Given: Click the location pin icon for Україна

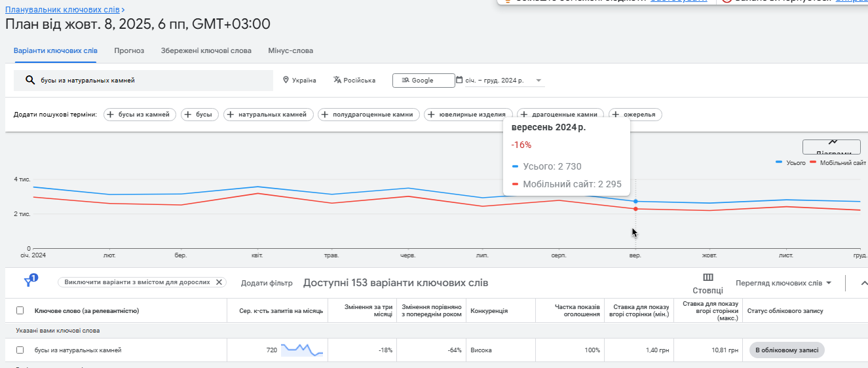Looking at the screenshot, I should click(x=286, y=81).
